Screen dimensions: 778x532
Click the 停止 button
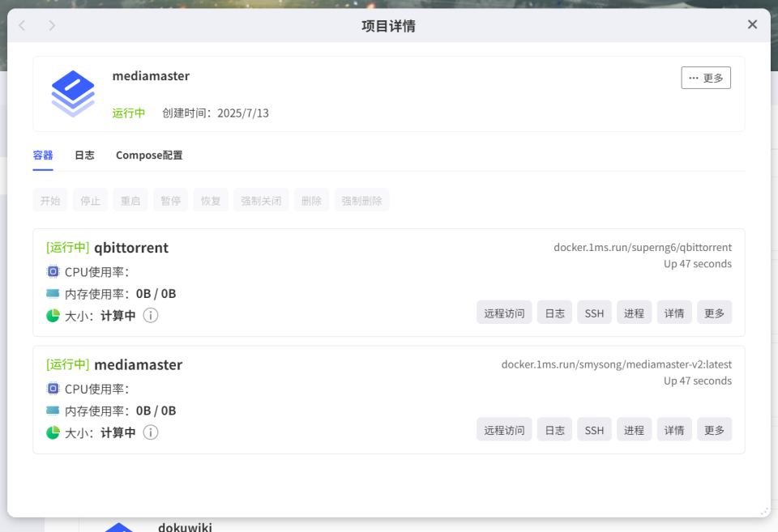pyautogui.click(x=90, y=200)
